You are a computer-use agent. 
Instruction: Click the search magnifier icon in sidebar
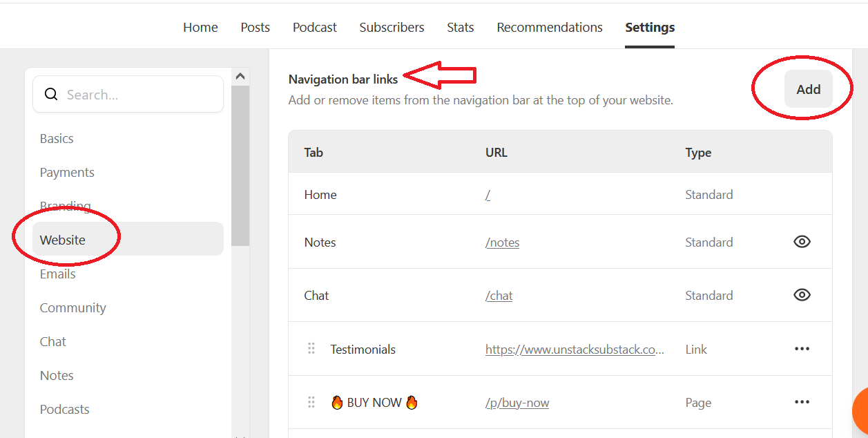51,94
